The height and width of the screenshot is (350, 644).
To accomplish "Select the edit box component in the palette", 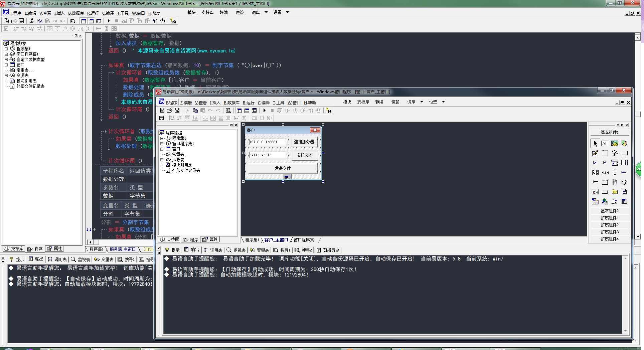I will click(605, 143).
